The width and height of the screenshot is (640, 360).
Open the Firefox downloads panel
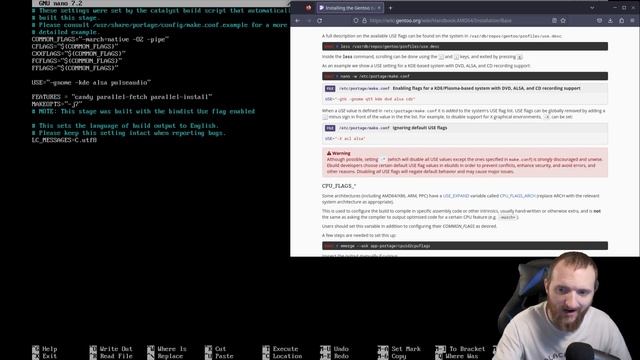610,20
